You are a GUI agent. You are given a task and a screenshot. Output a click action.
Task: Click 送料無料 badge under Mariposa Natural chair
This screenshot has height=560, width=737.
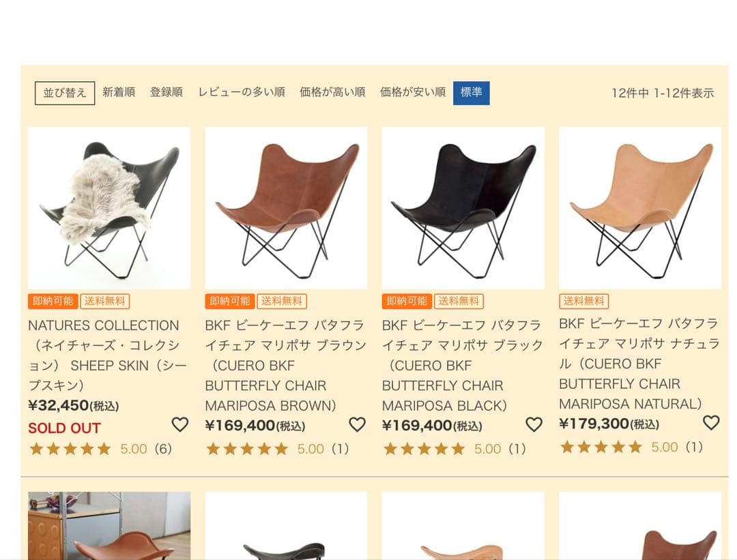pos(583,301)
